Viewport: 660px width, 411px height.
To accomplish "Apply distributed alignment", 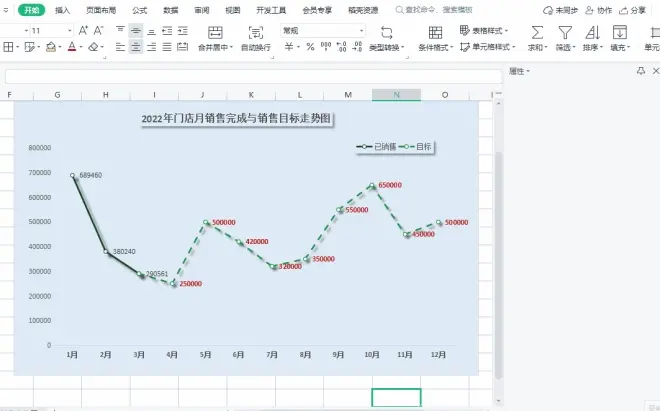I will 183,47.
